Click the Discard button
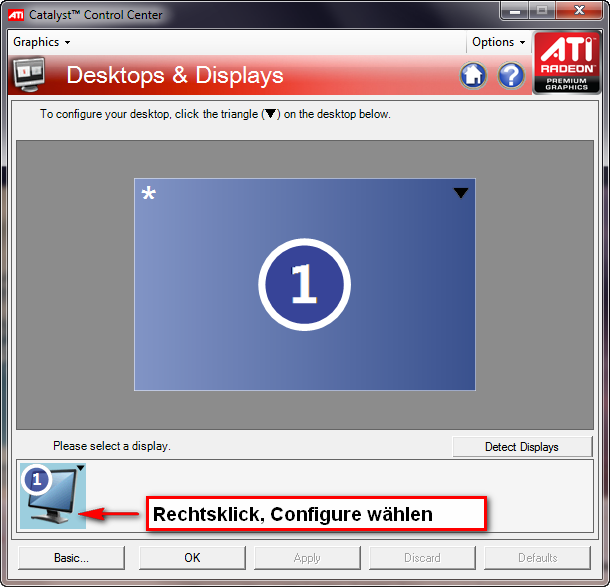The width and height of the screenshot is (610, 587). pos(422,558)
